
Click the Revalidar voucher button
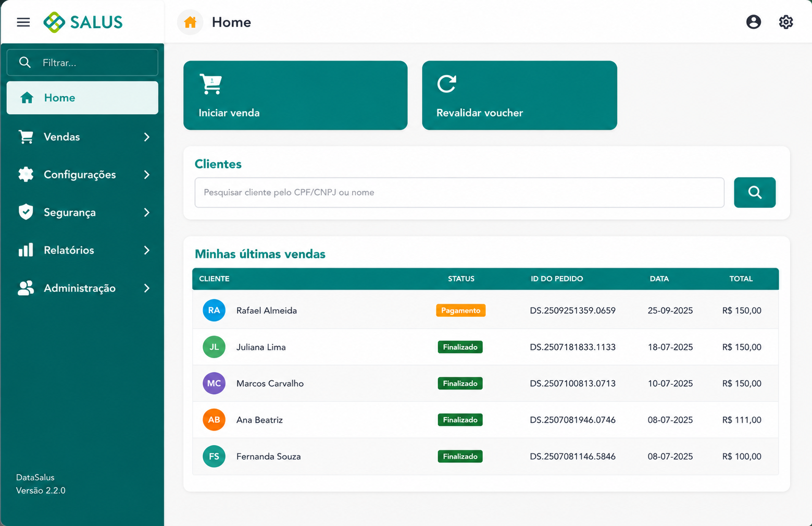pos(519,95)
